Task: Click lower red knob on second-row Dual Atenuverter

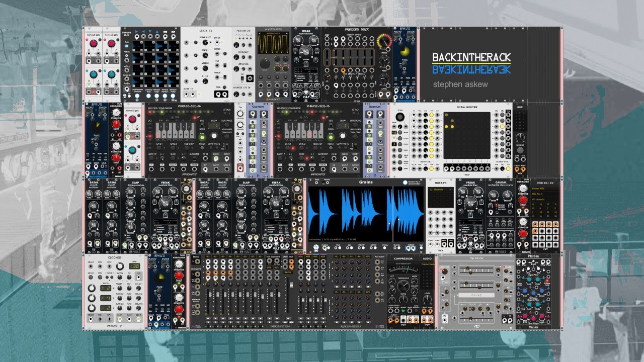Action: [117, 158]
